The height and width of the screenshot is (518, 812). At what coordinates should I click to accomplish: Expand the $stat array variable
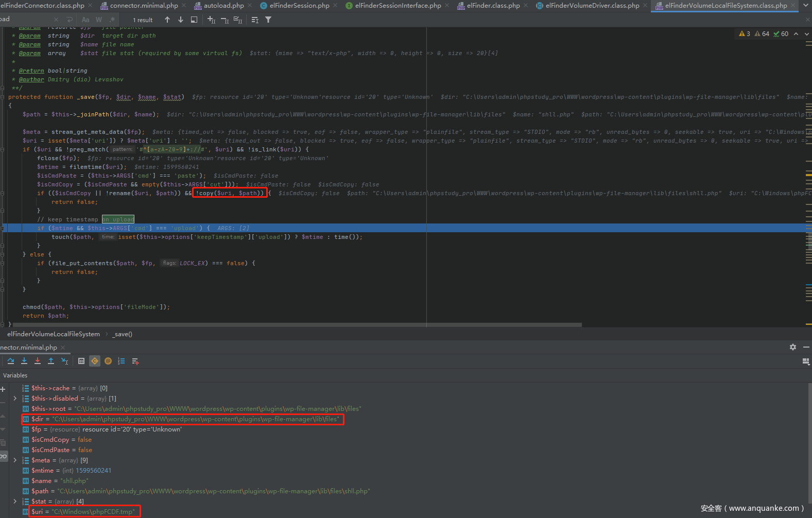[15, 501]
